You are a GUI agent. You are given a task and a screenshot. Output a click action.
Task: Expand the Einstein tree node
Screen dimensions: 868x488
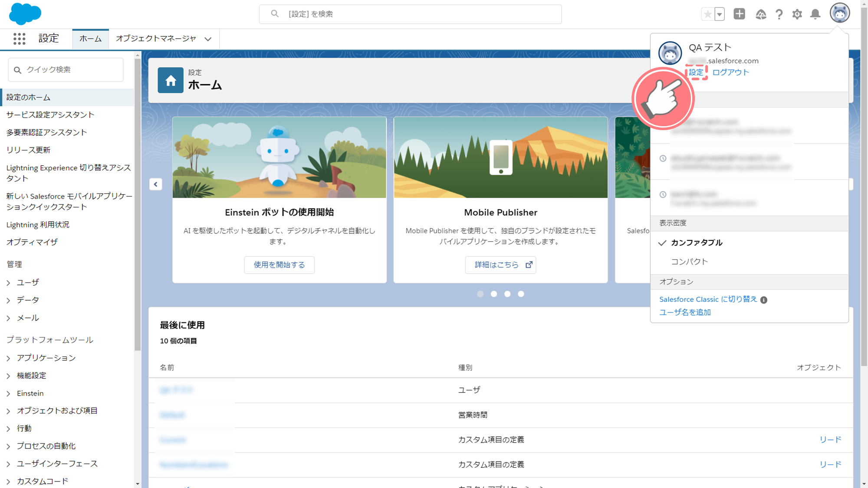(9, 394)
